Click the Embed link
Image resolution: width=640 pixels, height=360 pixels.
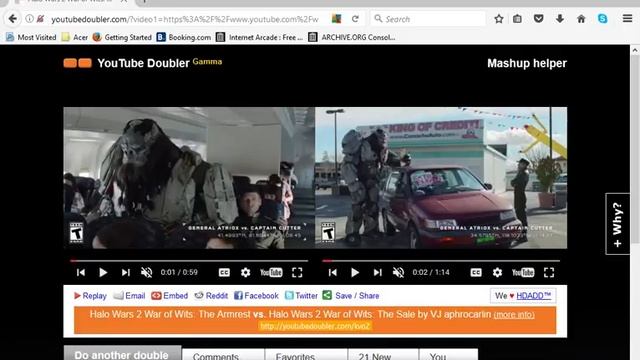[169, 296]
